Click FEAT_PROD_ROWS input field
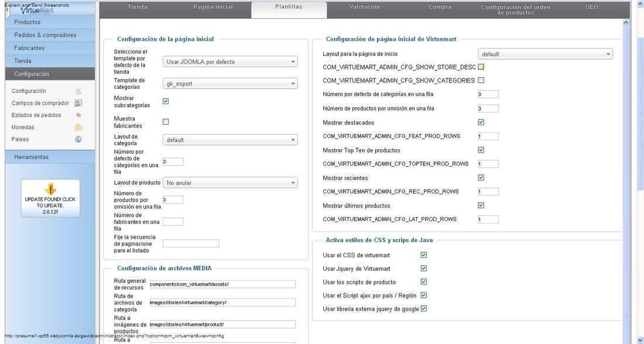 pyautogui.click(x=488, y=136)
